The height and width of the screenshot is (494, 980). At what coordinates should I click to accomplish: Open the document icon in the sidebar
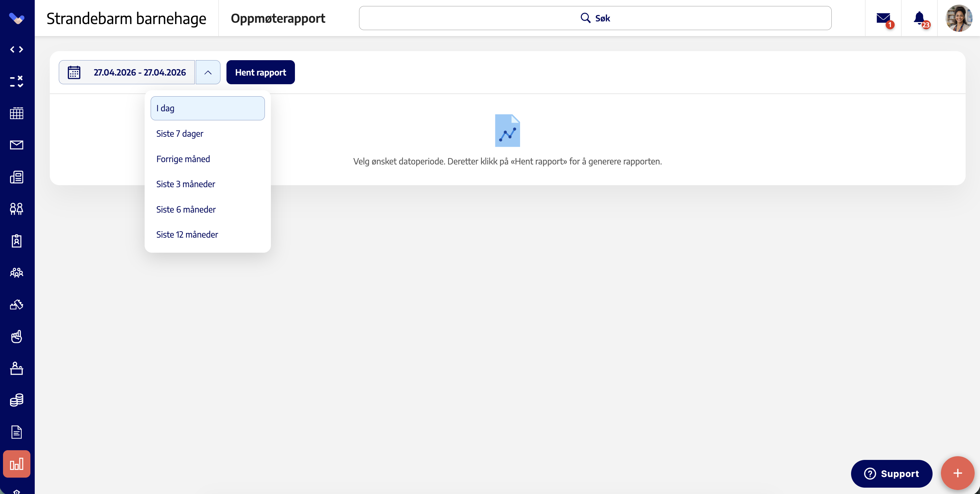17,432
